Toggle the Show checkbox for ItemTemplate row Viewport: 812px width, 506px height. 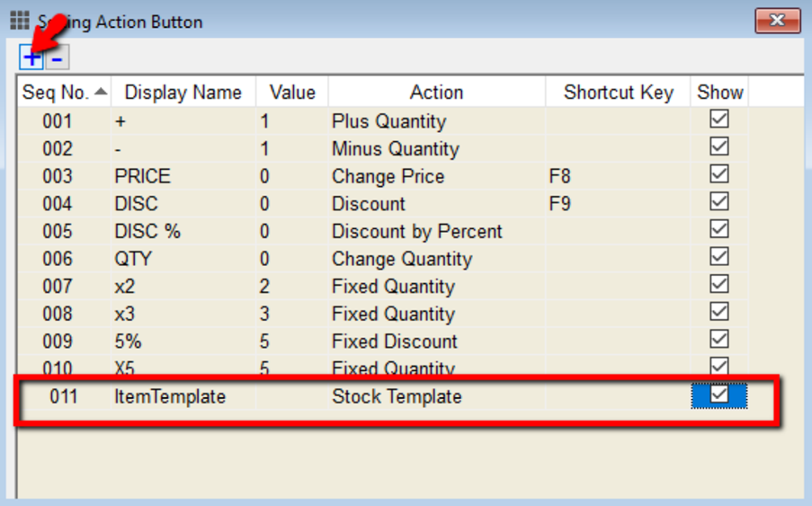tap(718, 395)
